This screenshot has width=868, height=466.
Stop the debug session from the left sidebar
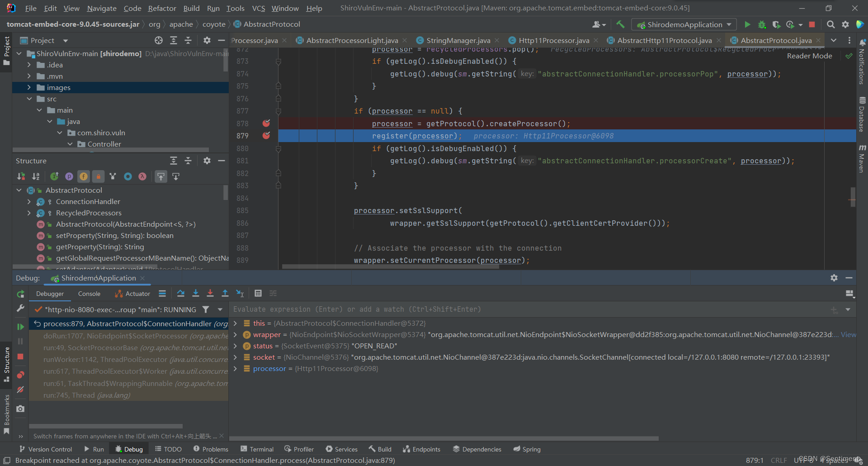tap(20, 357)
